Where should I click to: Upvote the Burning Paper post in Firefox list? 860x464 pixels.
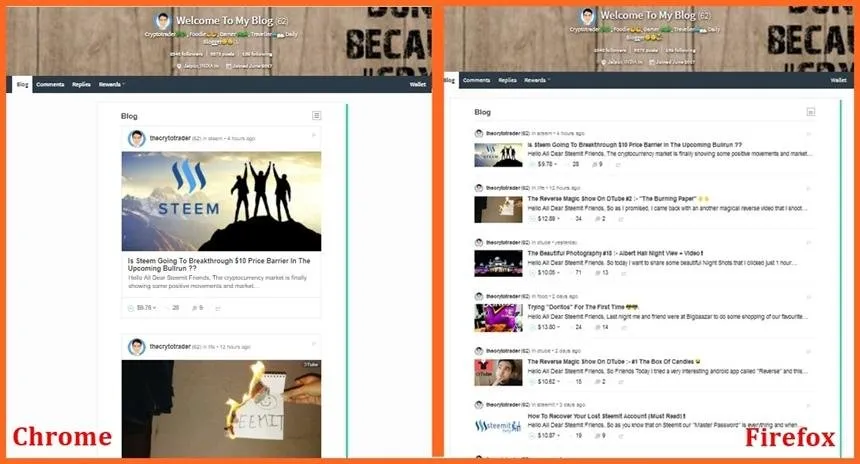(x=532, y=218)
